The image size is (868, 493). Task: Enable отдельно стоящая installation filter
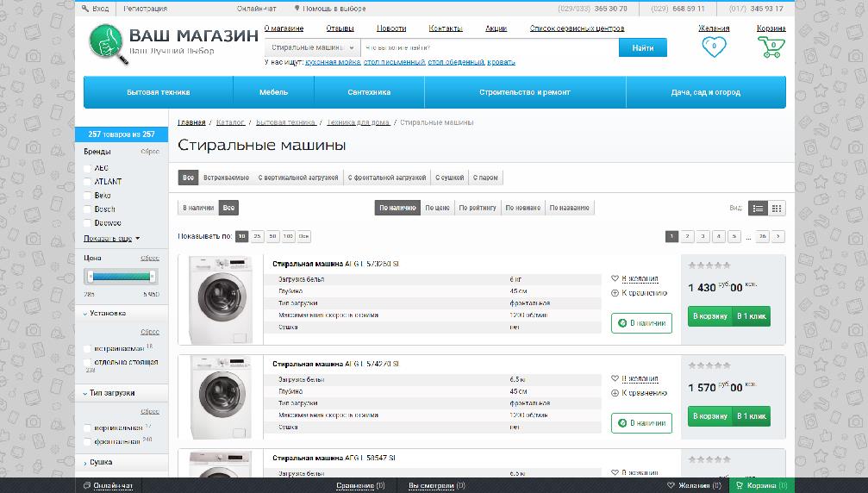[87, 362]
